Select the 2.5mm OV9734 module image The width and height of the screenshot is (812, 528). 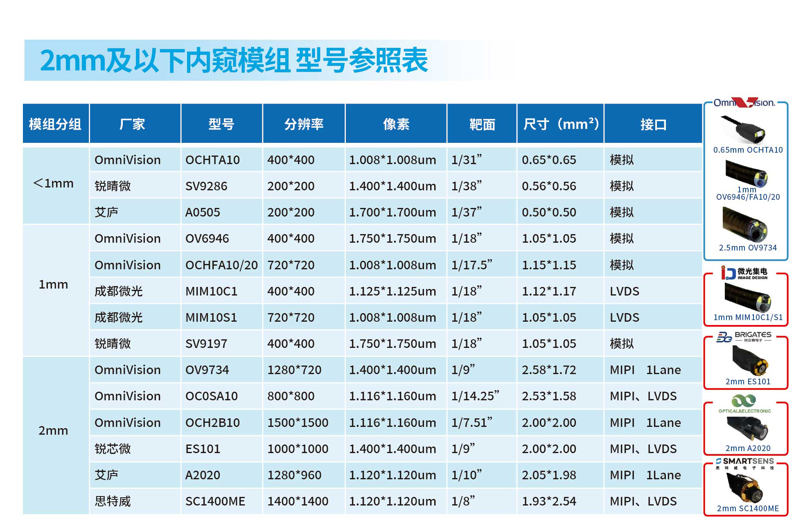tap(745, 225)
